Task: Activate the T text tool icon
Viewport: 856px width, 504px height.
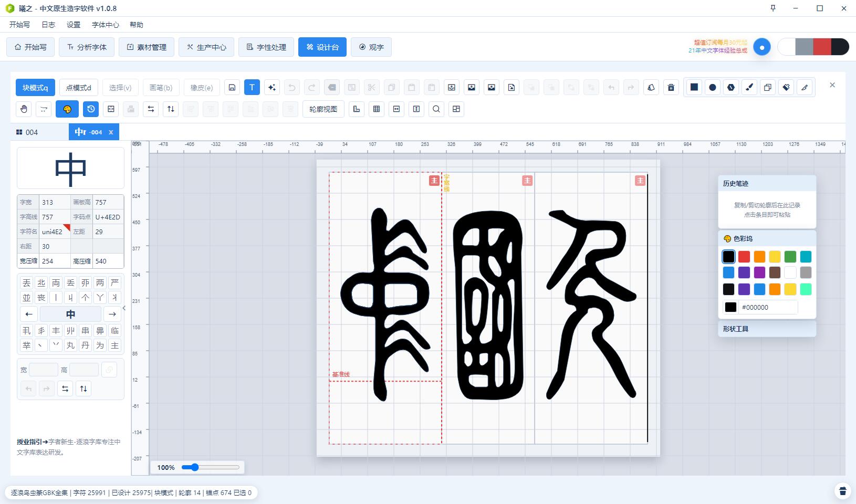Action: click(252, 88)
